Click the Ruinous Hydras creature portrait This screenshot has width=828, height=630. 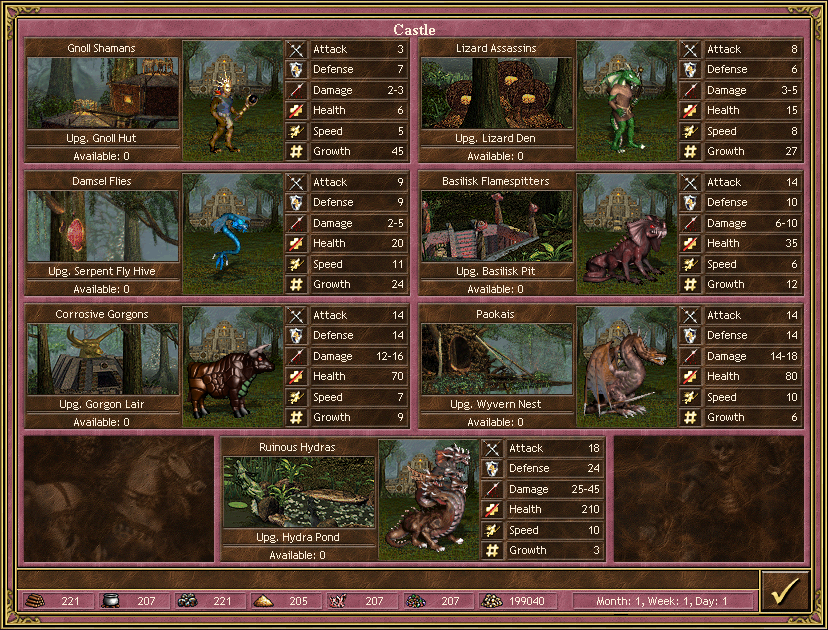(x=429, y=499)
